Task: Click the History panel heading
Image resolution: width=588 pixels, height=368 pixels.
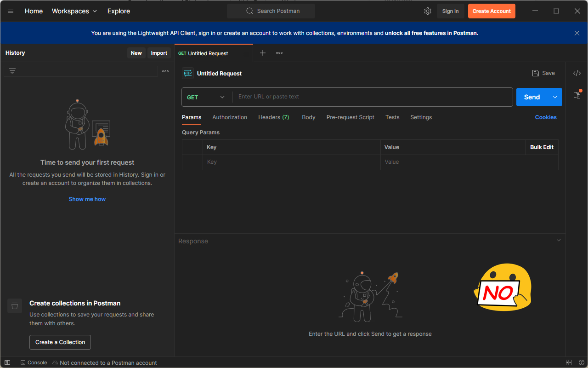Action: 15,53
